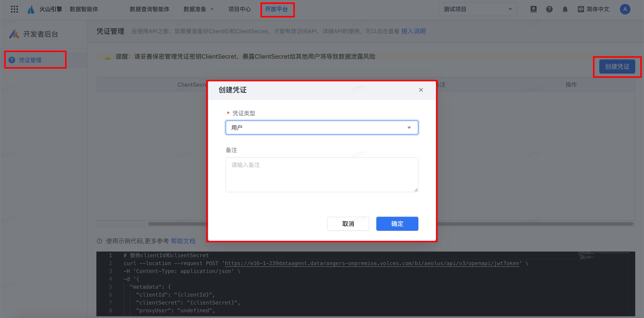Open the 测试项目 project selector dropdown
The height and width of the screenshot is (318, 644).
[x=478, y=9]
